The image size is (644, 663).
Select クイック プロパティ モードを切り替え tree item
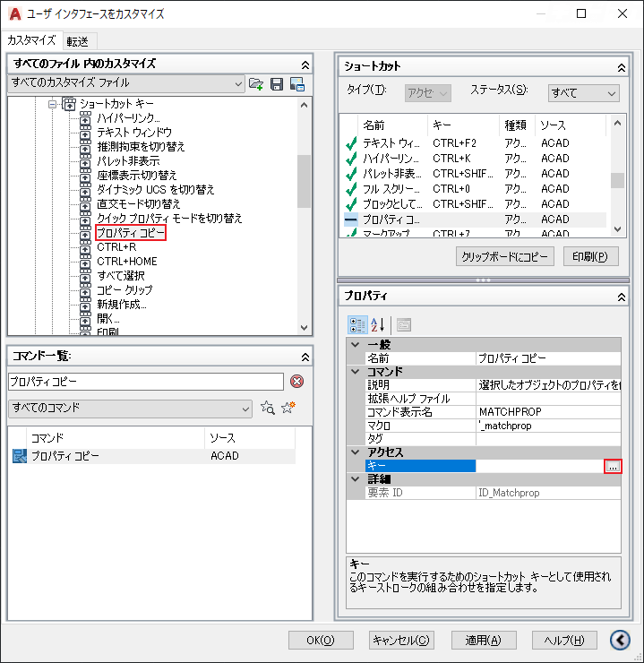pos(169,219)
